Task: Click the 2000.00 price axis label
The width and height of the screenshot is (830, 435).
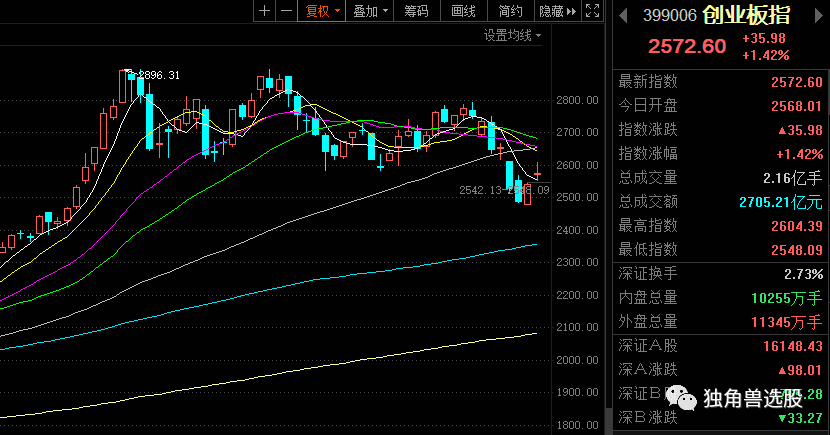Action: 578,360
